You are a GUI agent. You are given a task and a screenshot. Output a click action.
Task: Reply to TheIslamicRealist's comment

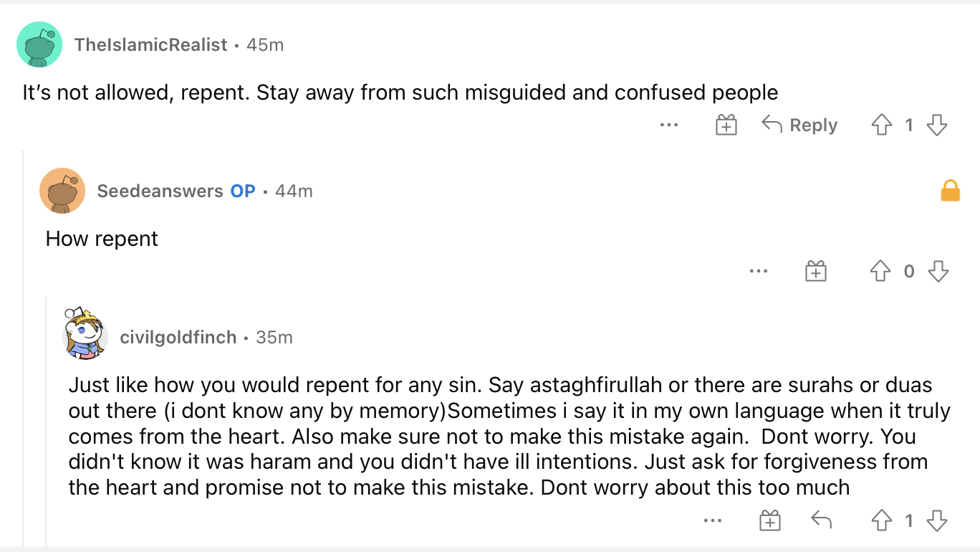click(799, 125)
